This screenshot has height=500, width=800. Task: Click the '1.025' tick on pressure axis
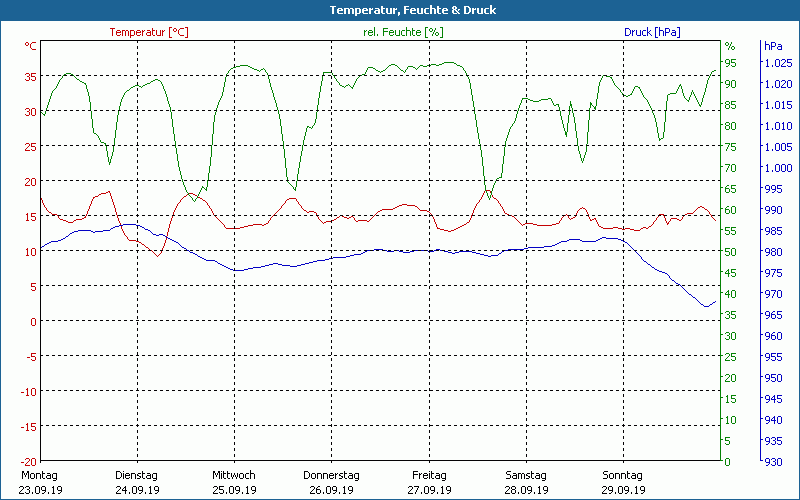coord(778,63)
